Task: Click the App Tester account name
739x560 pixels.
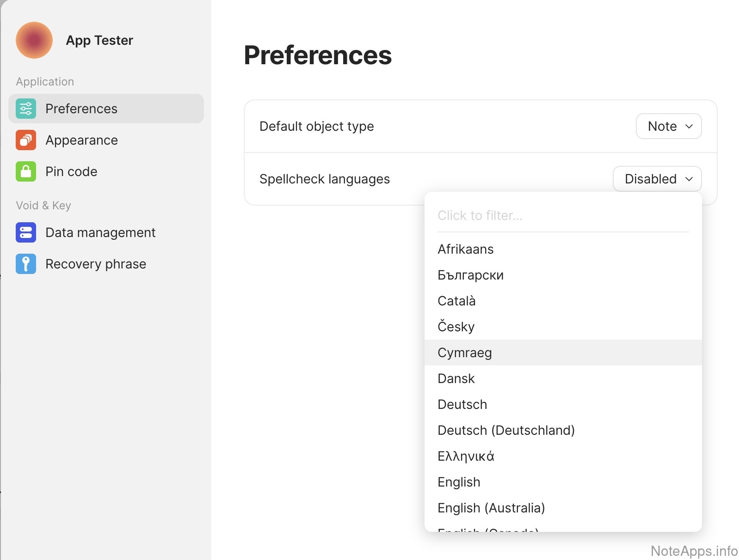Action: click(99, 40)
